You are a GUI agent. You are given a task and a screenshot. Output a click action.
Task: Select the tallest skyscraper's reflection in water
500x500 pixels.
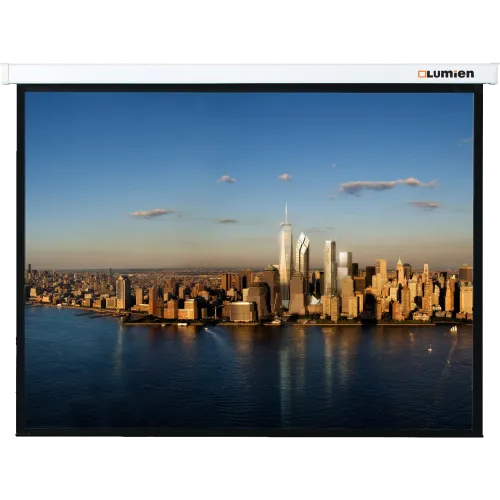click(x=285, y=367)
